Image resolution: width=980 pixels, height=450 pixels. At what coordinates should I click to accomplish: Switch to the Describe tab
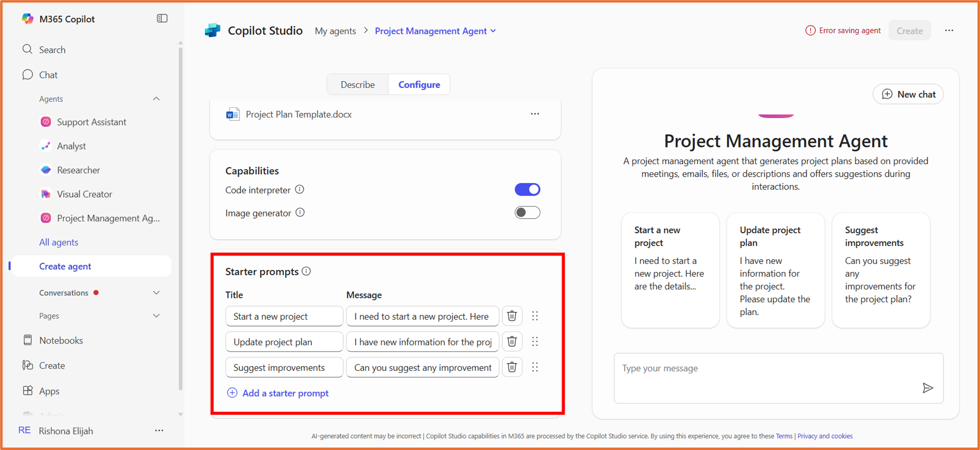(357, 84)
